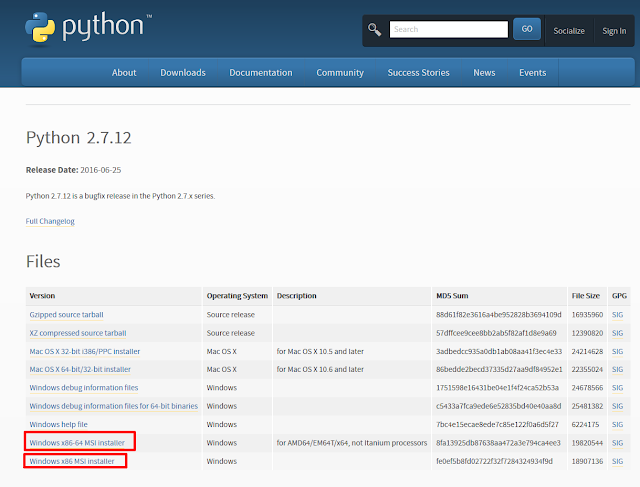Open SIG link for Gzipped source tarball
Image resolution: width=640 pixels, height=487 pixels.
(617, 315)
